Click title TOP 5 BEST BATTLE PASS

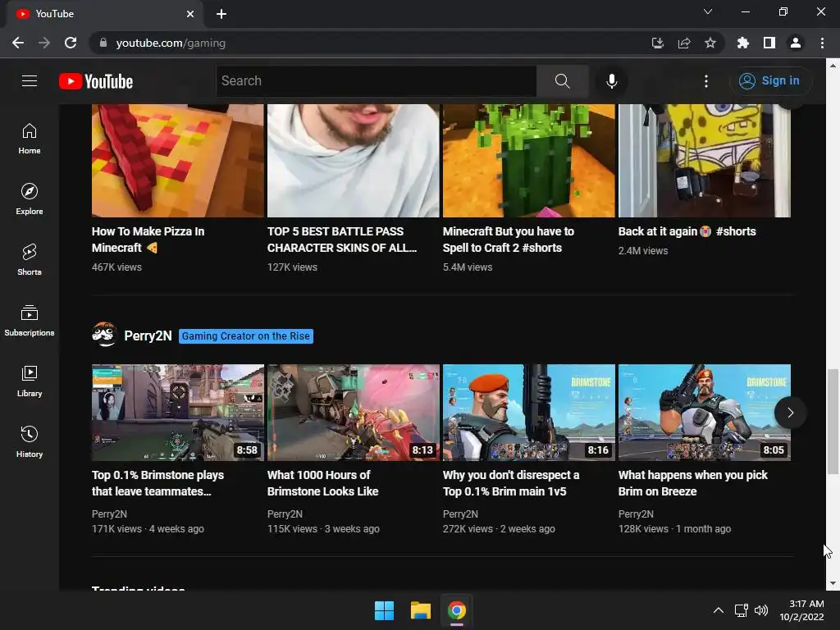342,240
